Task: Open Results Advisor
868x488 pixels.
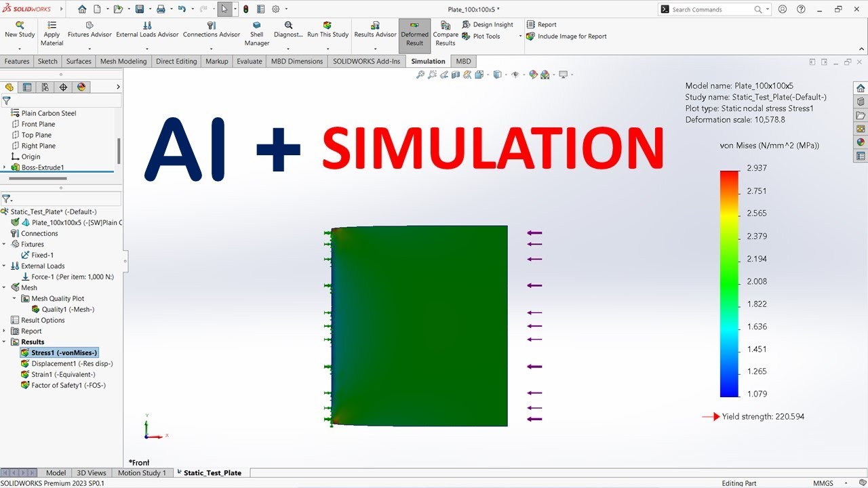Action: (x=375, y=30)
